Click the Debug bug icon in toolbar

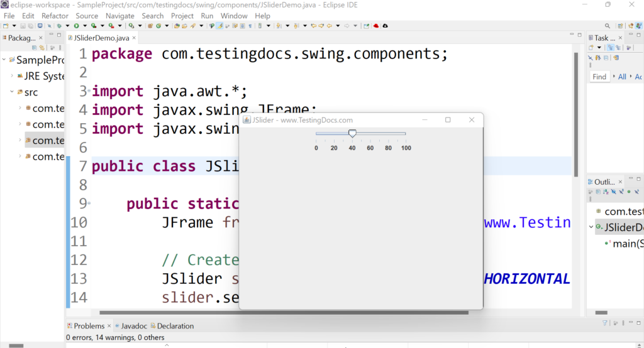59,26
